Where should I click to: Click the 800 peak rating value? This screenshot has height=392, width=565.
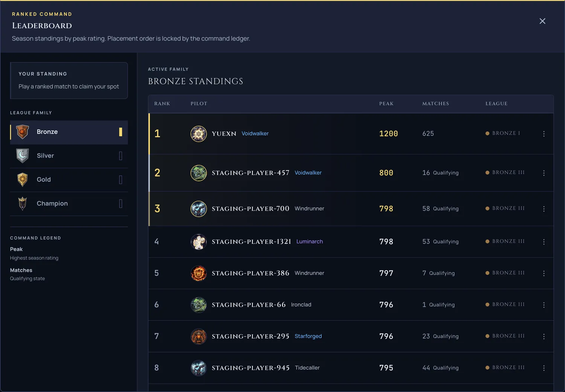point(386,173)
